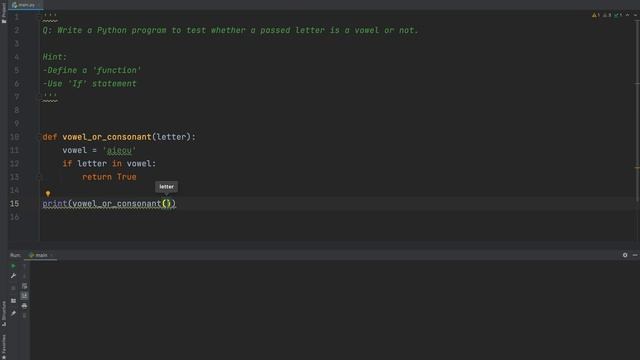The width and height of the screenshot is (640, 360).
Task: Click the 'Hint:' comment line
Action: pos(54,57)
